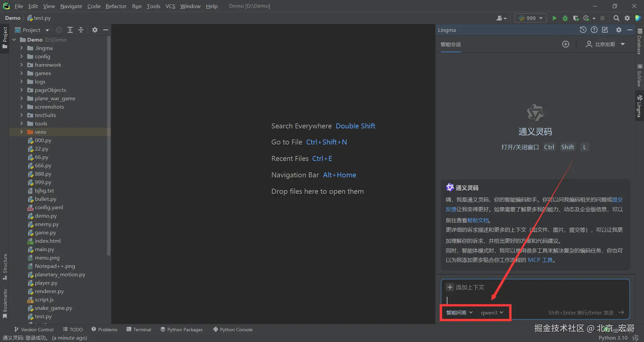
Task: Open the Python Console tab
Action: [233, 330]
